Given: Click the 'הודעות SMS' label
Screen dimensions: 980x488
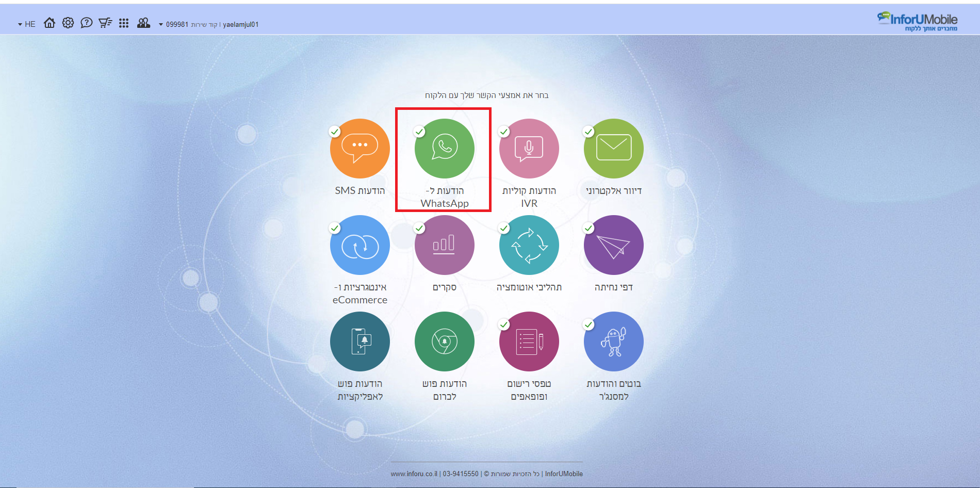Looking at the screenshot, I should (x=360, y=190).
